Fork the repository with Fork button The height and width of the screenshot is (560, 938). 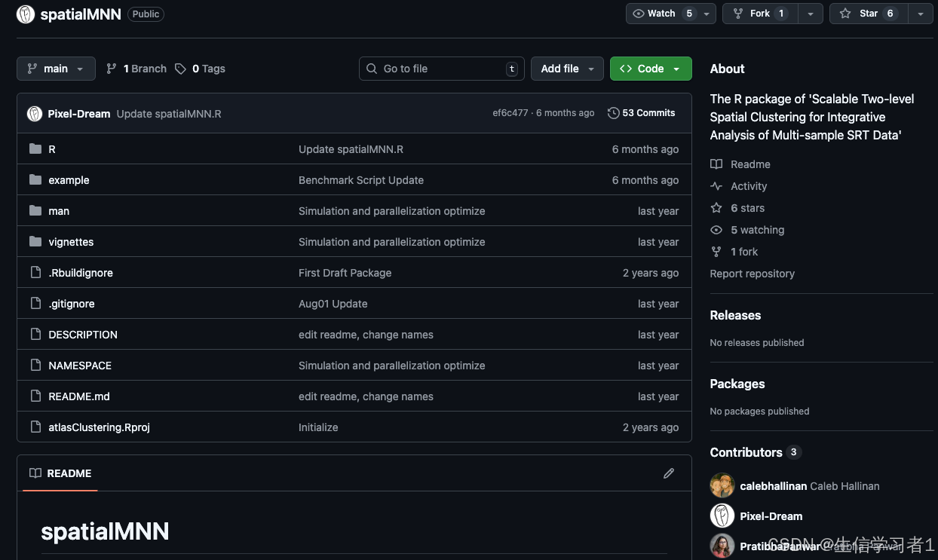(x=760, y=14)
